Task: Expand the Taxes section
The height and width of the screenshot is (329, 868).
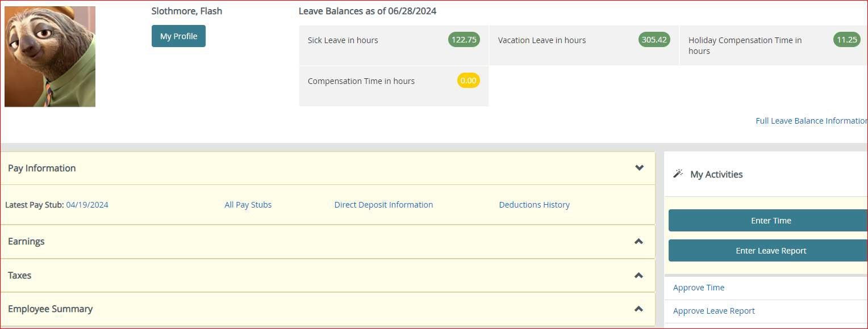Action: 637,275
